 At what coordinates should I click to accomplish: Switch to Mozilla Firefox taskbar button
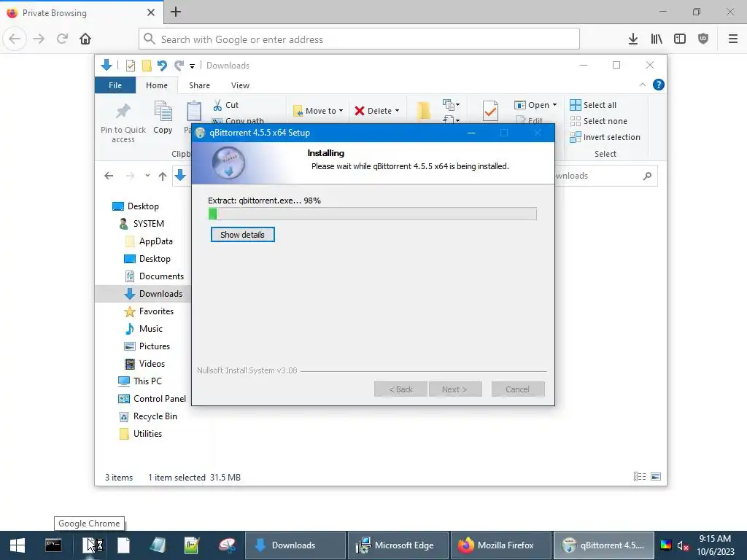pyautogui.click(x=500, y=545)
